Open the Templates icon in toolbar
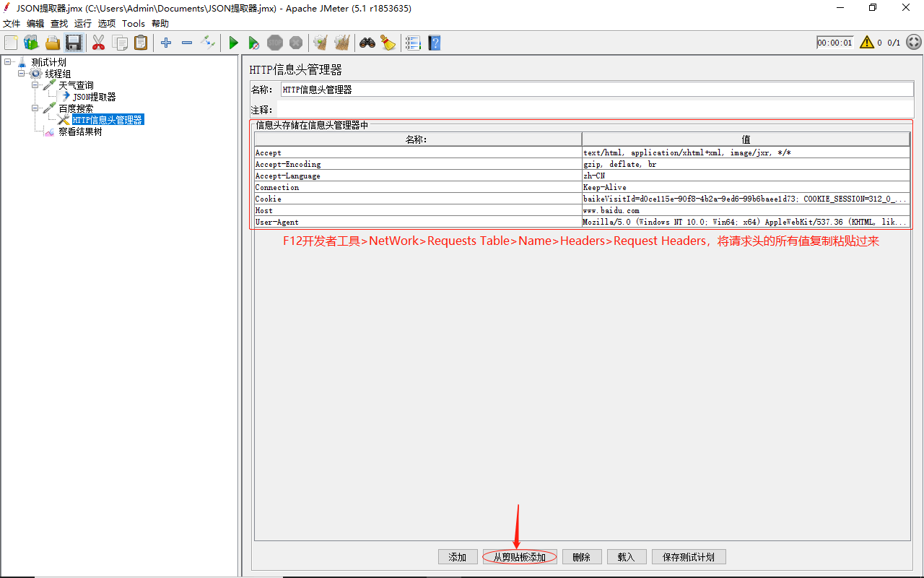This screenshot has height=578, width=924. 32,43
